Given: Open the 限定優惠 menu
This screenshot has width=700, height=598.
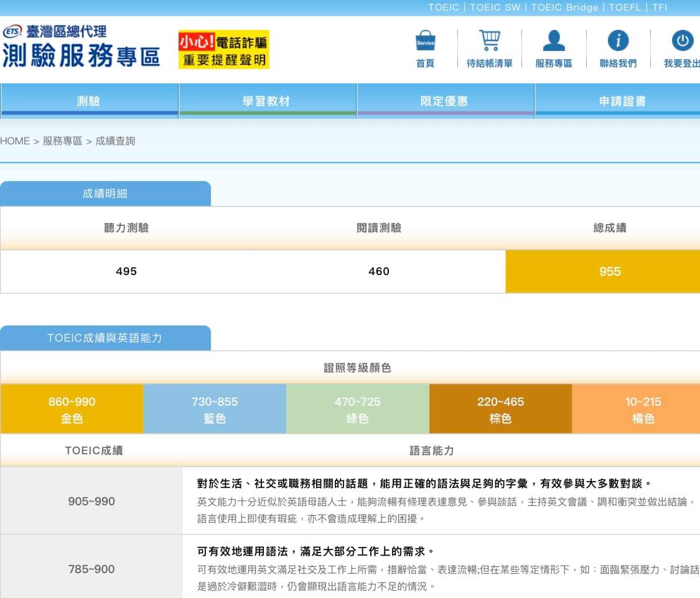Looking at the screenshot, I should pyautogui.click(x=445, y=101).
